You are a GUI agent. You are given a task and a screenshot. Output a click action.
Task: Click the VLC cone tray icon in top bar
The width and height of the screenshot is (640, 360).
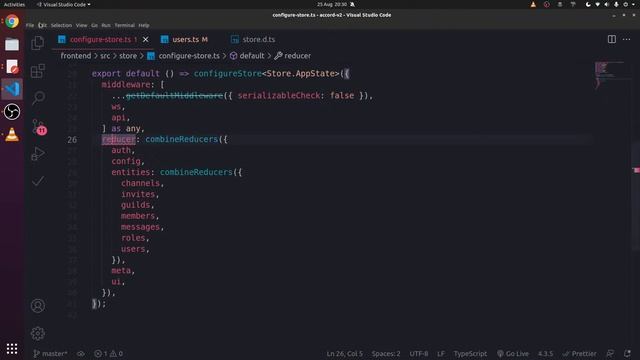[533, 4]
